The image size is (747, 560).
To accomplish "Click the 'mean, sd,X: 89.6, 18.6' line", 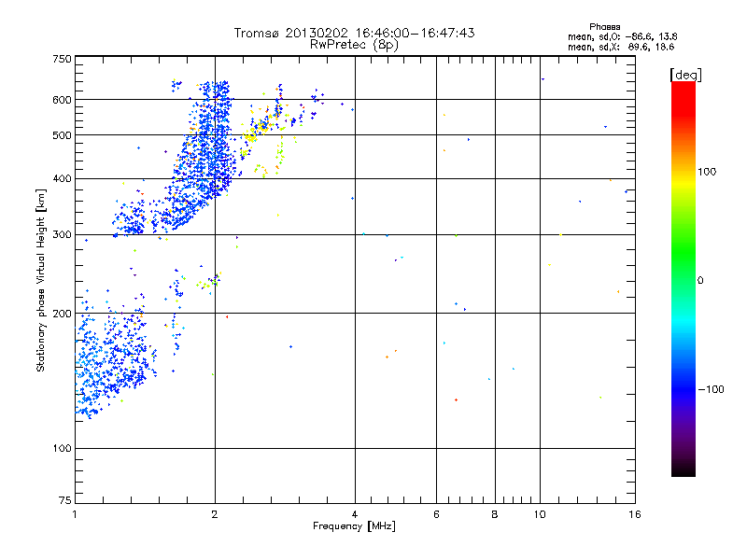I will [621, 47].
